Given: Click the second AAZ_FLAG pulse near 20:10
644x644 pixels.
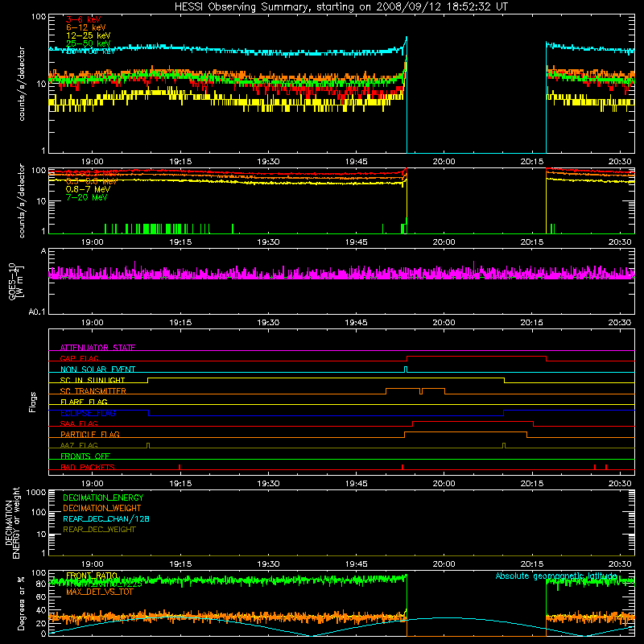Looking at the screenshot, I should pos(504,445).
